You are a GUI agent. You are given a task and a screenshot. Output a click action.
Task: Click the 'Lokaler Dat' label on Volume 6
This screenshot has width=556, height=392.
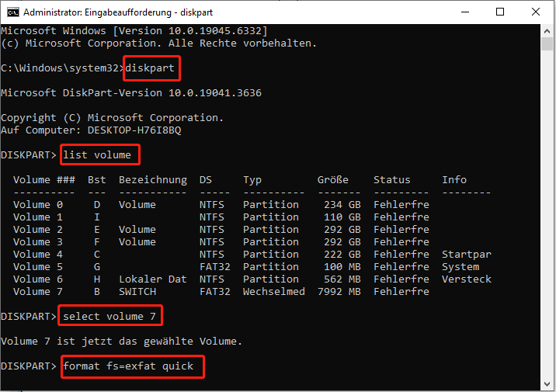pyautogui.click(x=153, y=279)
